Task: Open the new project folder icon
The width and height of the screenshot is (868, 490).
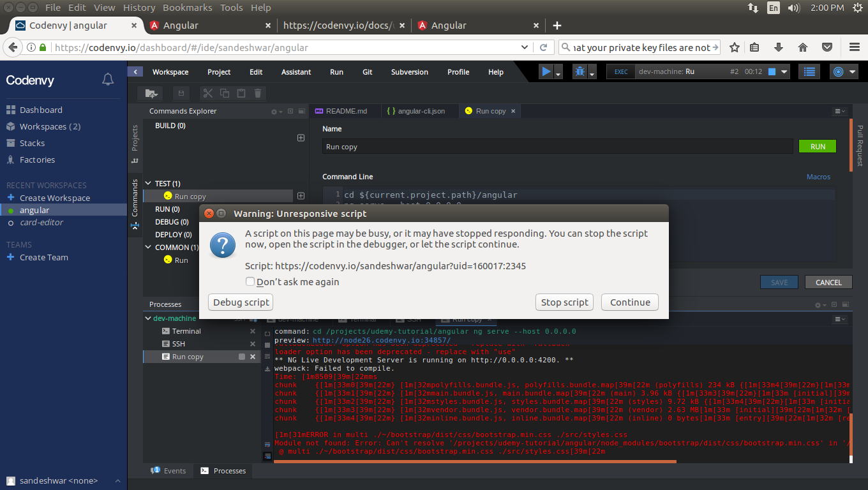Action: point(151,93)
